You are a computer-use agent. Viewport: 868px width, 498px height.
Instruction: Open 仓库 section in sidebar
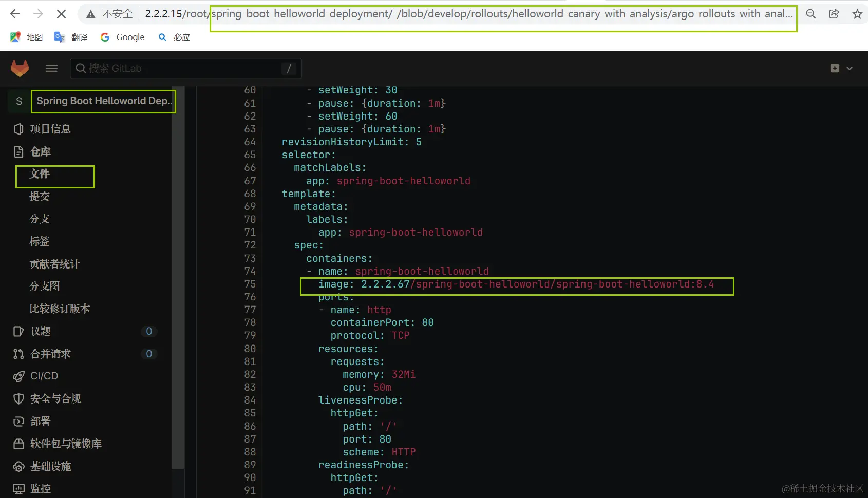coord(41,151)
